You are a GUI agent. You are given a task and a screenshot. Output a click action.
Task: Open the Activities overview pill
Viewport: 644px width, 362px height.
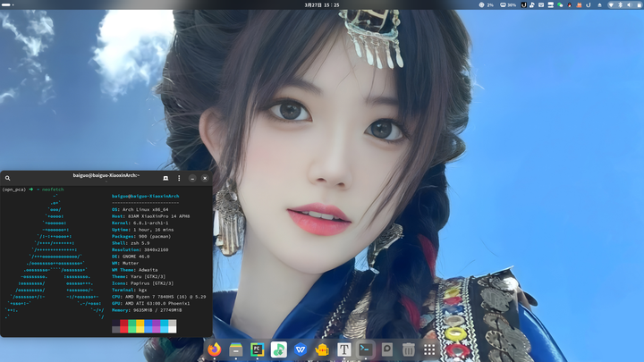(x=7, y=5)
